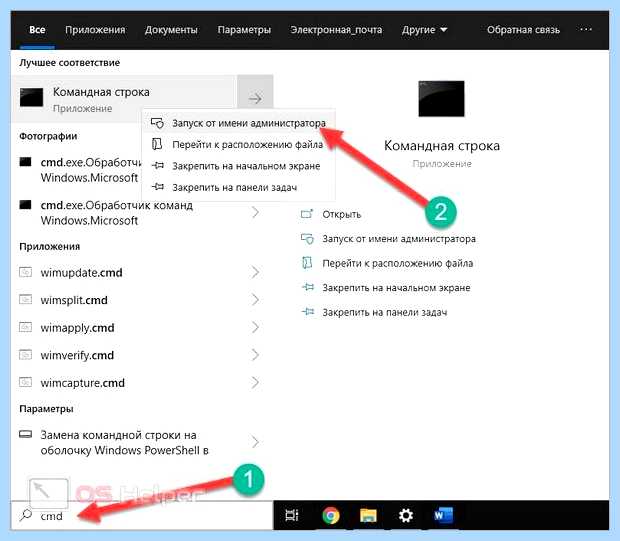Click the wimcapture.cmd file icon
Screen dimensions: 620x541
click(x=25, y=382)
